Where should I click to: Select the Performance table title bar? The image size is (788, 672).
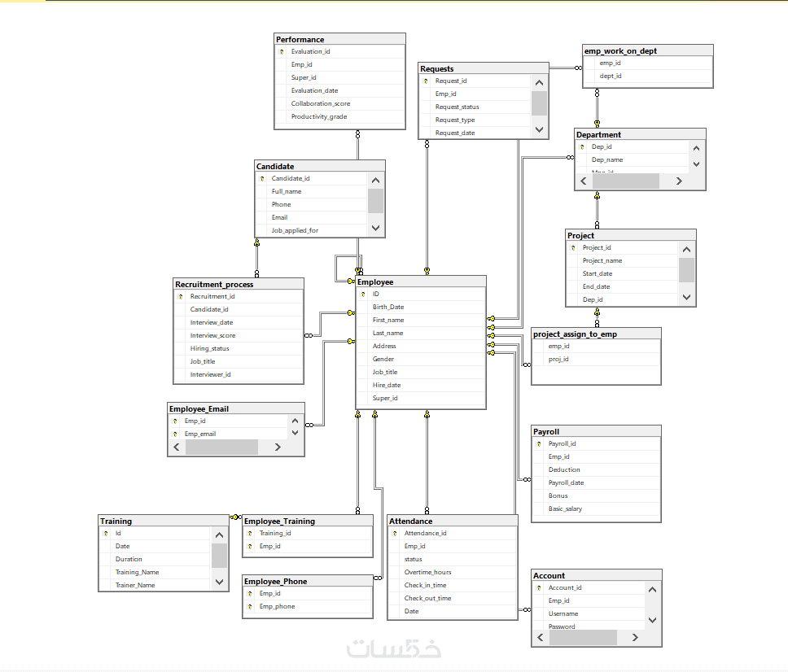339,39
